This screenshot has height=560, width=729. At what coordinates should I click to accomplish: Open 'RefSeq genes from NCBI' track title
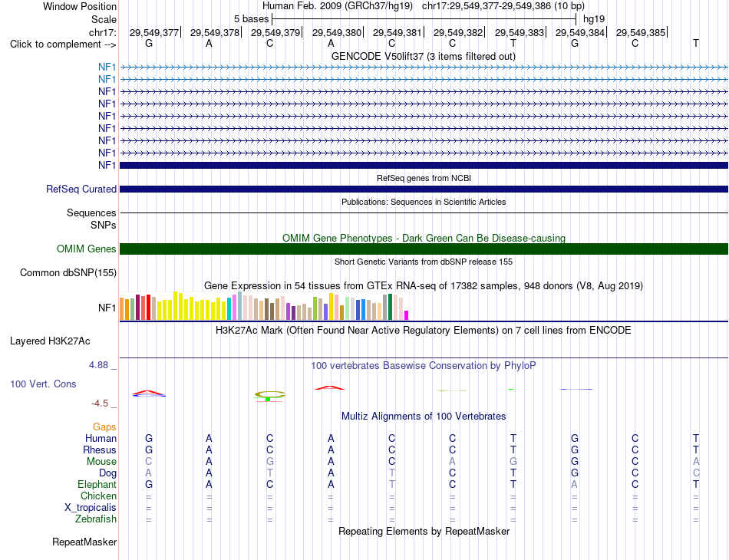click(x=424, y=178)
